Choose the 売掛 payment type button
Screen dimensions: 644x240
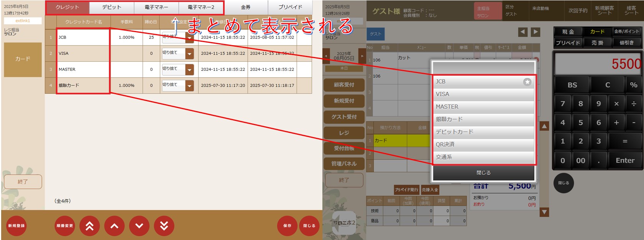pyautogui.click(x=597, y=43)
